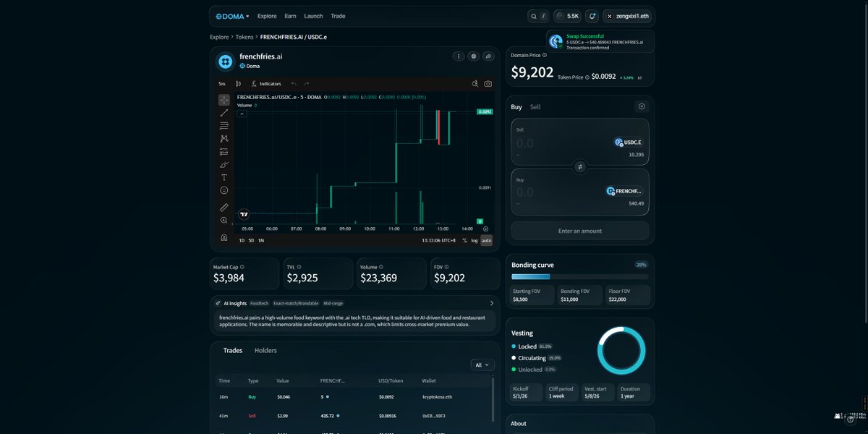Screen dimensions: 868x434
Task: Click the Doma registrar link
Action: tap(250, 66)
